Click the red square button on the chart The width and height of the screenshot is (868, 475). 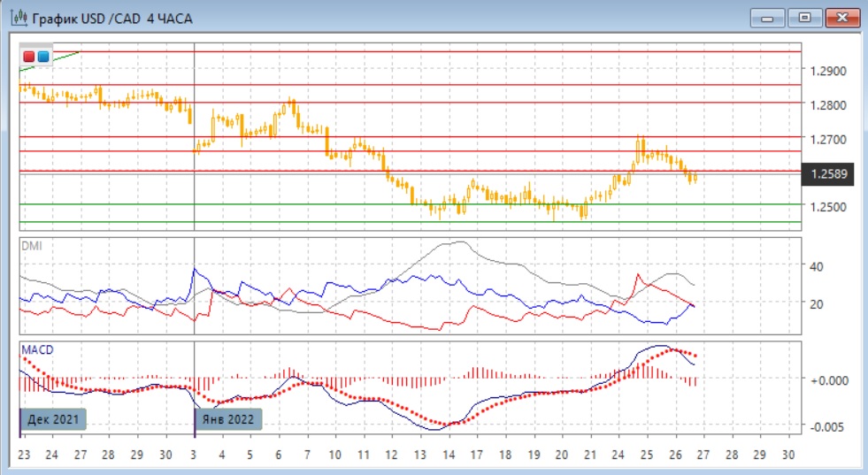29,57
